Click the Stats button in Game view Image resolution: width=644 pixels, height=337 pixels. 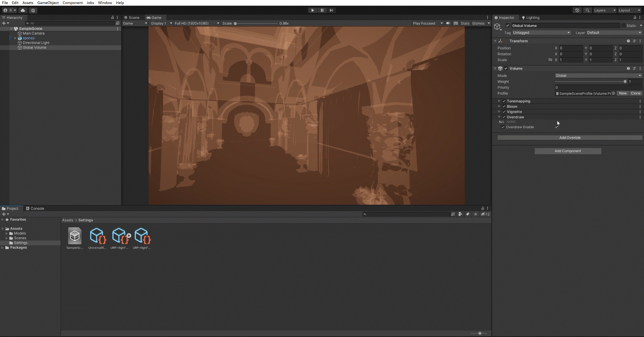pyautogui.click(x=465, y=23)
